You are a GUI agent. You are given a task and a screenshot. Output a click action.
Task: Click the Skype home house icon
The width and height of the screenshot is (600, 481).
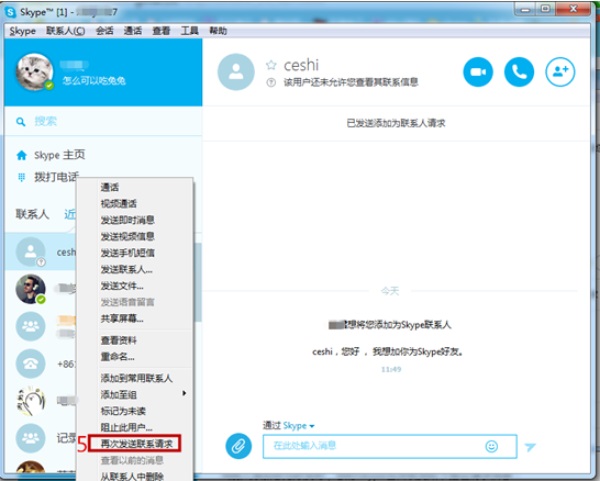click(x=21, y=155)
